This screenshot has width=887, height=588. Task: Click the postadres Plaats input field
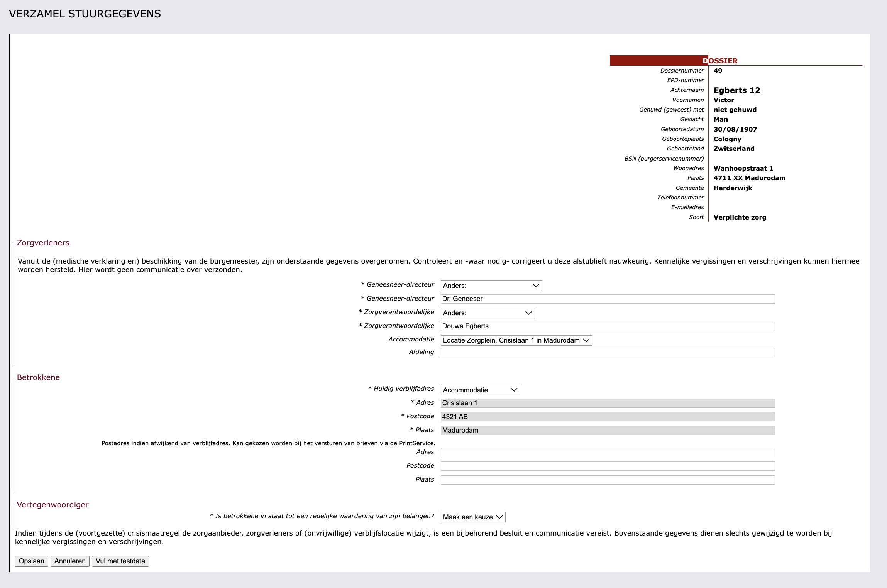(608, 480)
